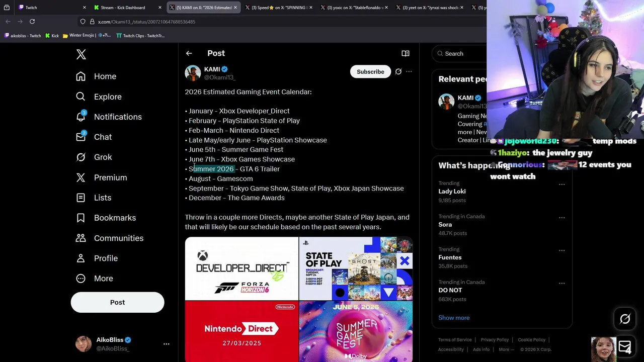Open Lady Loki trending topic
The width and height of the screenshot is (644, 362).
point(452,192)
